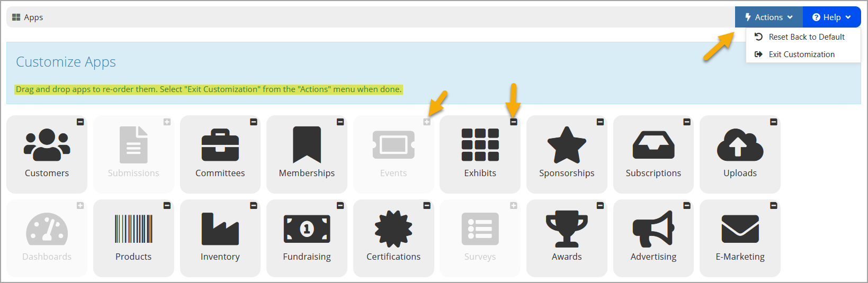Click the Fundraising money icon
The width and height of the screenshot is (868, 283).
point(307,229)
